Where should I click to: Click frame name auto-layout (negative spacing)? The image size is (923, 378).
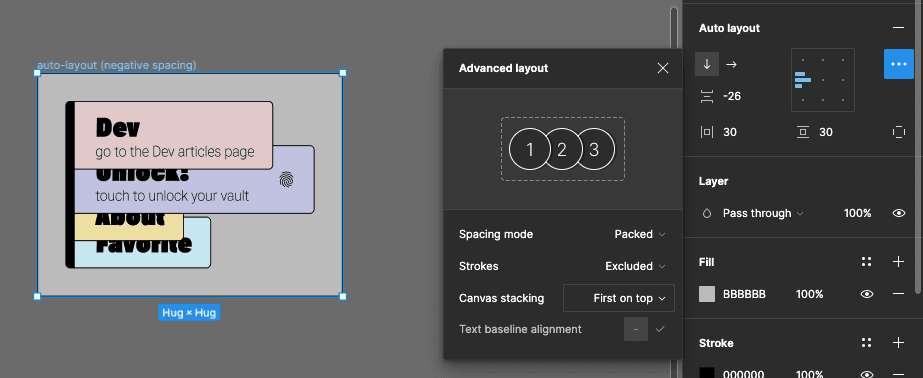click(x=117, y=65)
